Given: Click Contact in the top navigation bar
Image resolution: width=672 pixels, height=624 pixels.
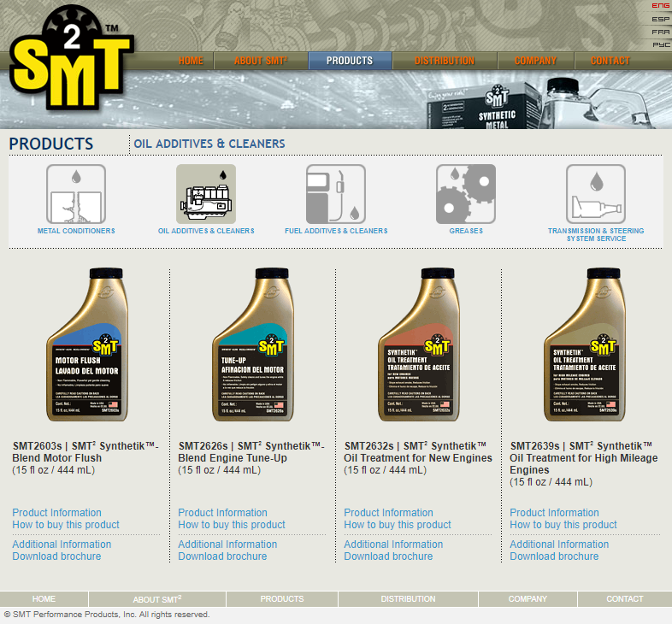Looking at the screenshot, I should tap(610, 61).
